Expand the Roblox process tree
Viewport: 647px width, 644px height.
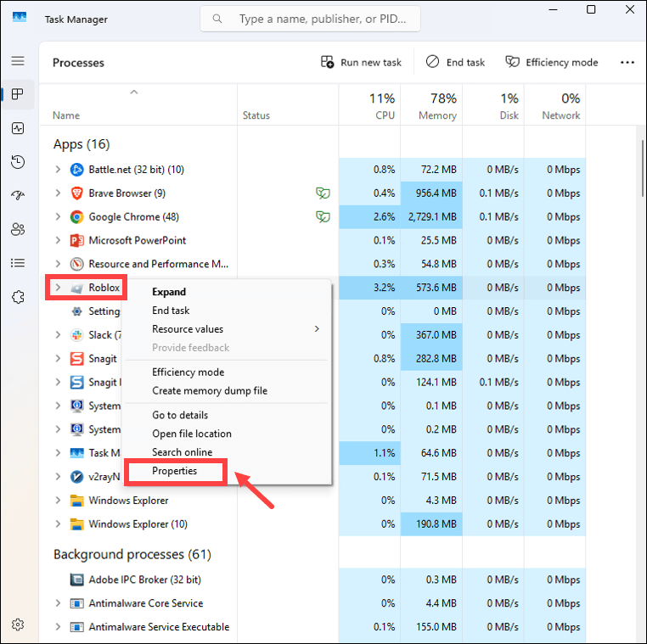coord(58,288)
